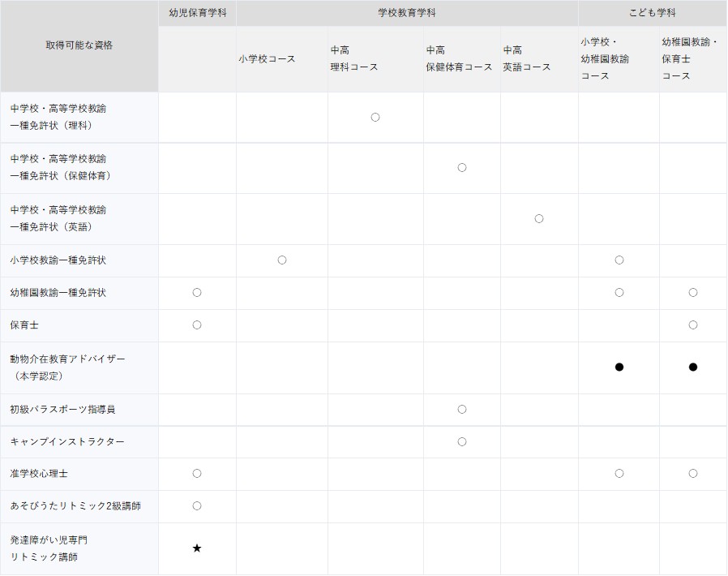This screenshot has width=728, height=576.
Task: Click the 動物介在教育アドバイザー row label
Action: (x=68, y=368)
